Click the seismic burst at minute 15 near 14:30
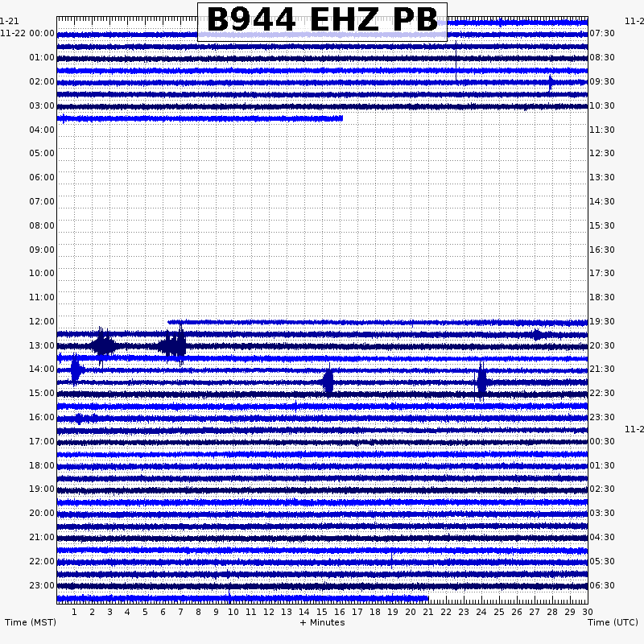Viewport: 644px width, 644px height. pyautogui.click(x=328, y=382)
